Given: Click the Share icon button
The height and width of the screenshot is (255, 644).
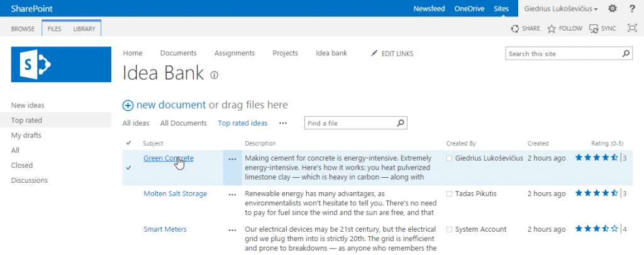Looking at the screenshot, I should (x=514, y=29).
